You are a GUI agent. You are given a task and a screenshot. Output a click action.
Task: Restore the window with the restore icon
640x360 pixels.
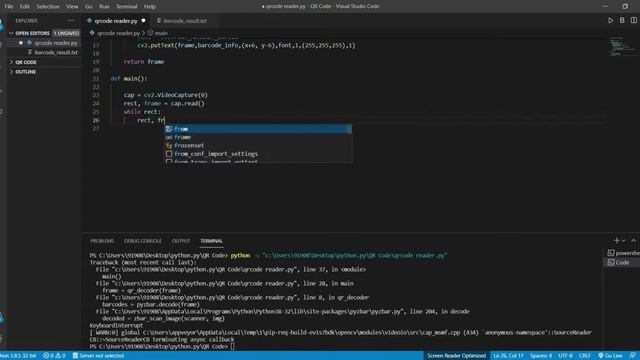(x=625, y=6)
